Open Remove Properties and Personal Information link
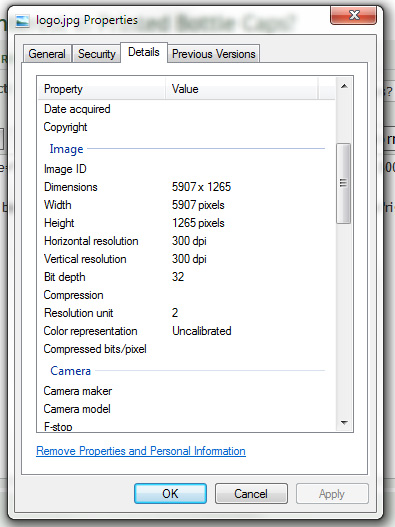Screen dimensions: 395x527 tap(141, 451)
